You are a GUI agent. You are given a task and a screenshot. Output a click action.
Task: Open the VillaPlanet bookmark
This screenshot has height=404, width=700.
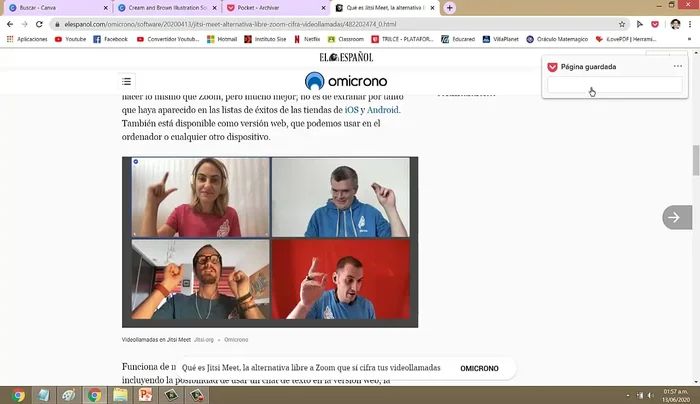500,39
